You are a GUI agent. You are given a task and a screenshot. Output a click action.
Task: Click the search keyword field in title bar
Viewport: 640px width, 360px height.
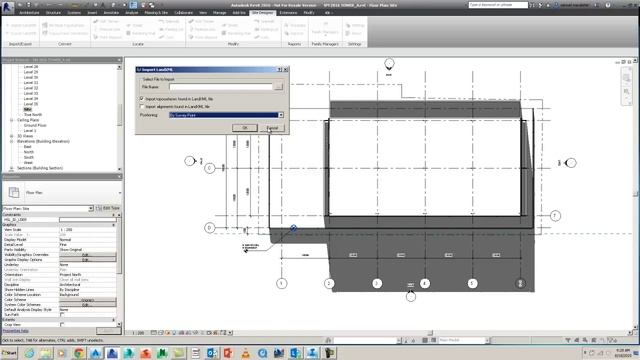tap(498, 5)
